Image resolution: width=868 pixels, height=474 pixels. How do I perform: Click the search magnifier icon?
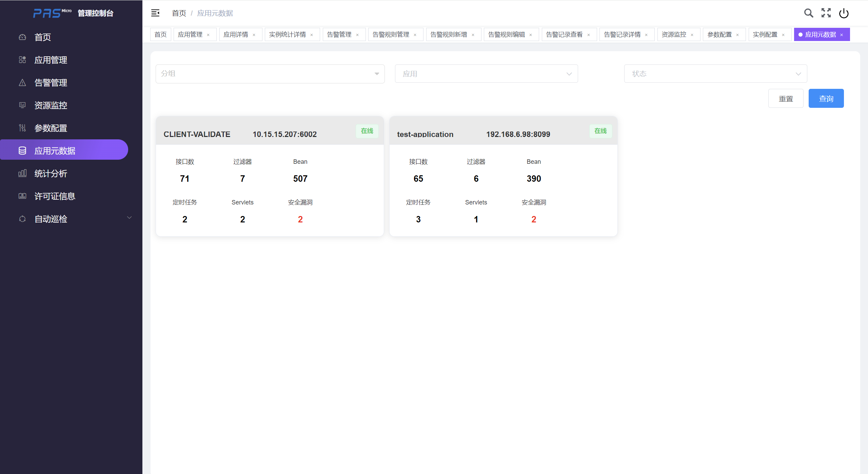808,13
